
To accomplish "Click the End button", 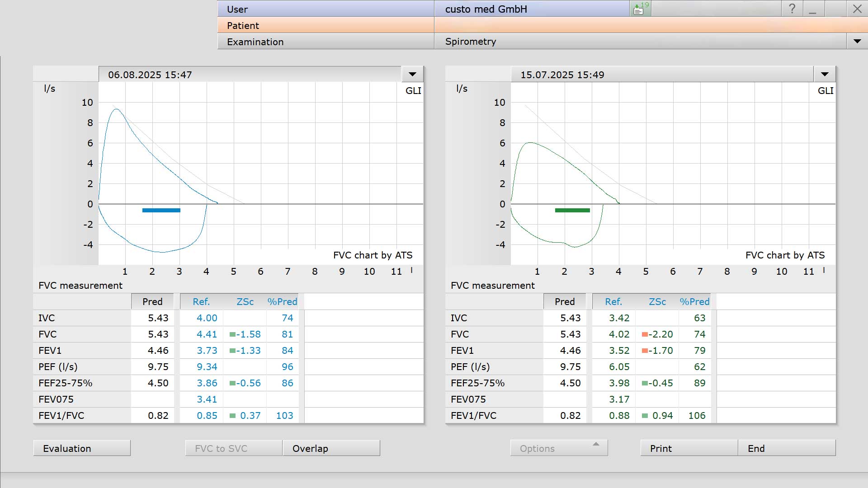I will (x=787, y=448).
